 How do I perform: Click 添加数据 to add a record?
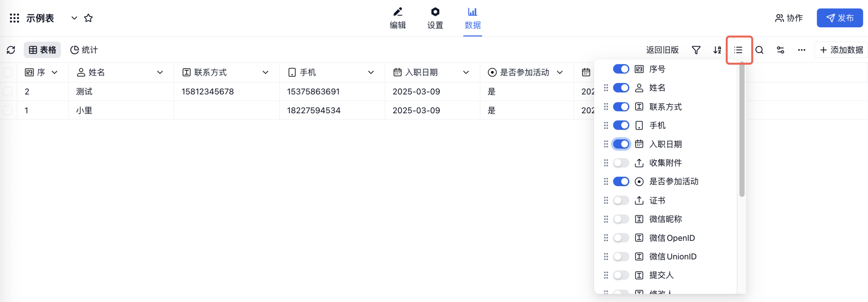(x=841, y=50)
